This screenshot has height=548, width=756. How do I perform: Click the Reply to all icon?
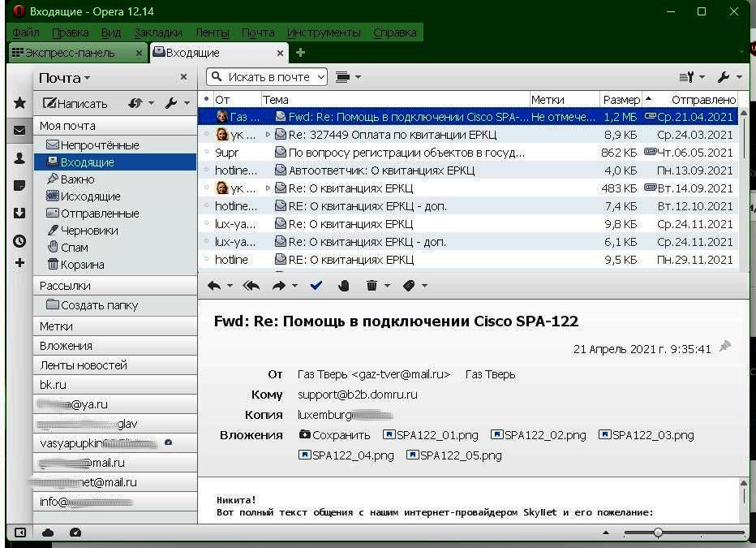[251, 286]
